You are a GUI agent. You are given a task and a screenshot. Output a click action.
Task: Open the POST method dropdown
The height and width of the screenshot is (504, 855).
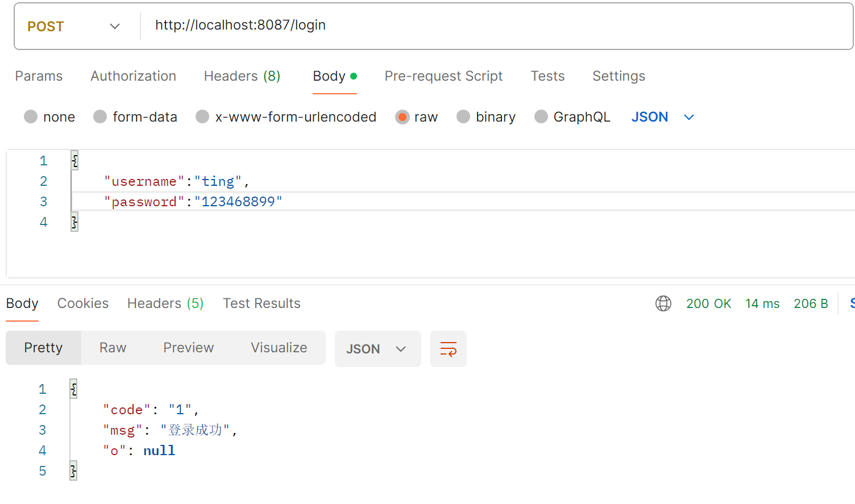74,26
